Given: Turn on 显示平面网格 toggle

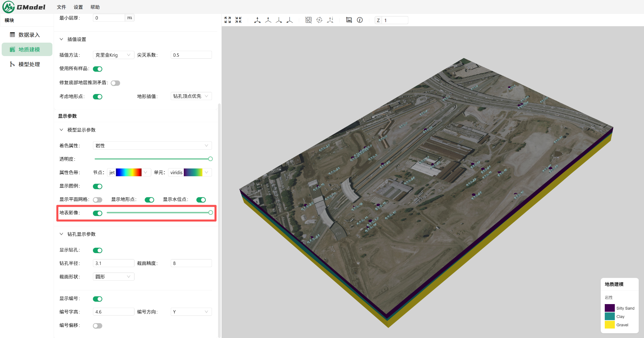Looking at the screenshot, I should [x=98, y=200].
